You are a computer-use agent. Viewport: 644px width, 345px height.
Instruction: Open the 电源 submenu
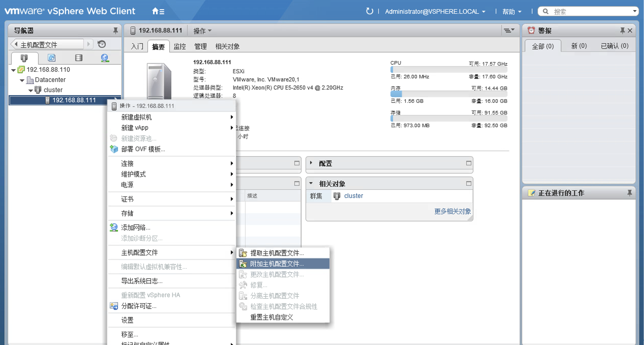pos(172,185)
